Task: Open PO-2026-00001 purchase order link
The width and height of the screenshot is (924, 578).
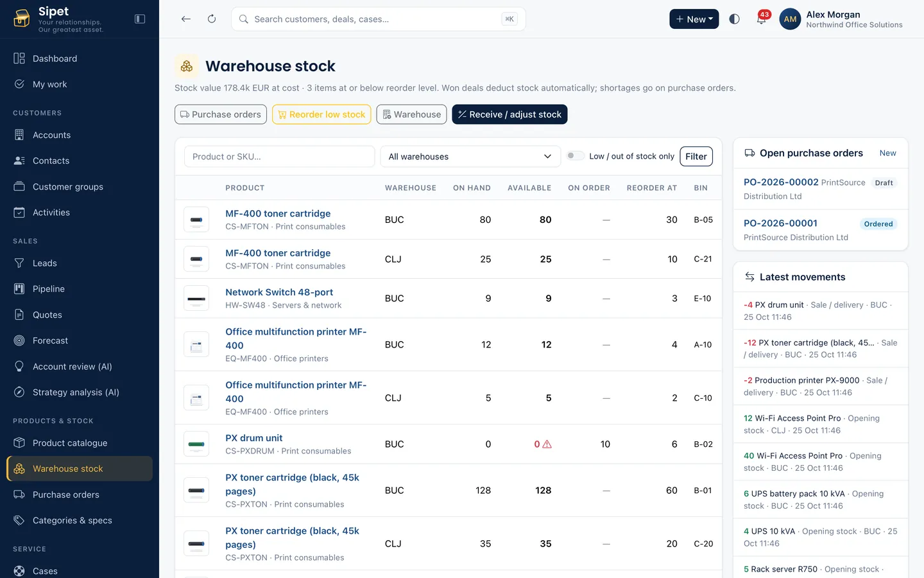Action: click(780, 223)
